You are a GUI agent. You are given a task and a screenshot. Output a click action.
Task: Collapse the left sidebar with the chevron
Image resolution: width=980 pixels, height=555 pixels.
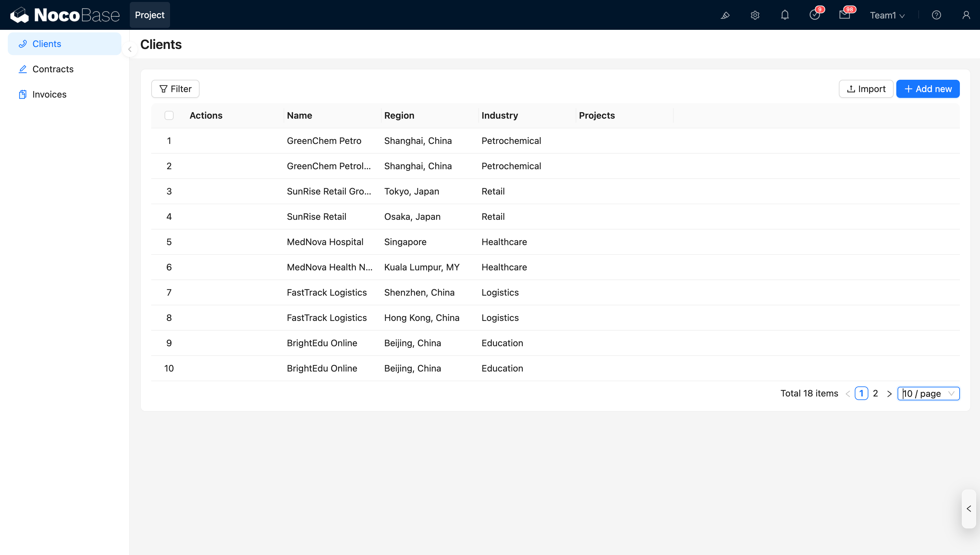click(130, 49)
